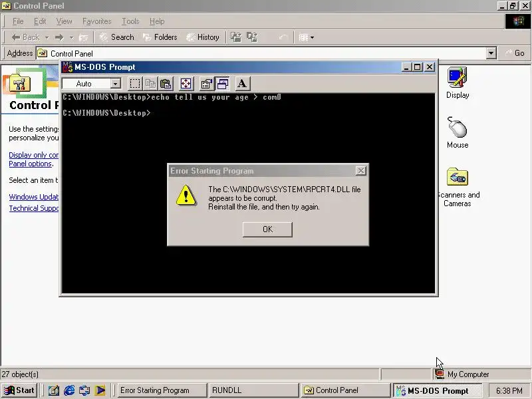Toggle the Background icon in MS-DOS toolbar
Image resolution: width=532 pixels, height=399 pixels.
[x=222, y=84]
